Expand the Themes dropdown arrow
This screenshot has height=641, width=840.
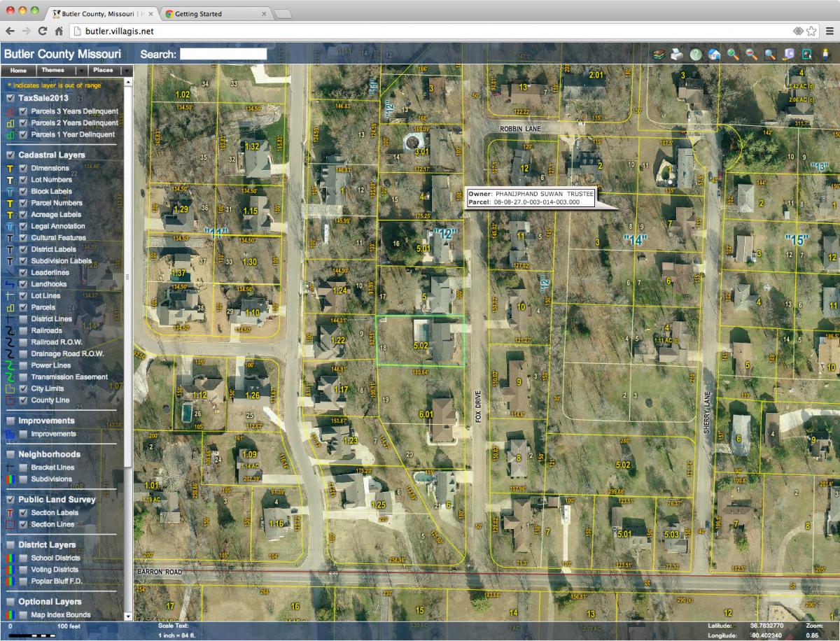click(x=82, y=71)
